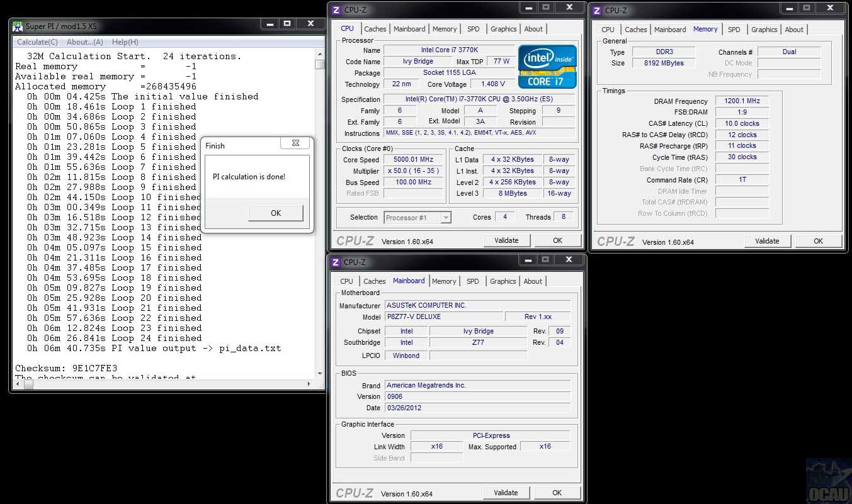Click OK in the Mainboard window
The image size is (852, 504).
point(557,493)
